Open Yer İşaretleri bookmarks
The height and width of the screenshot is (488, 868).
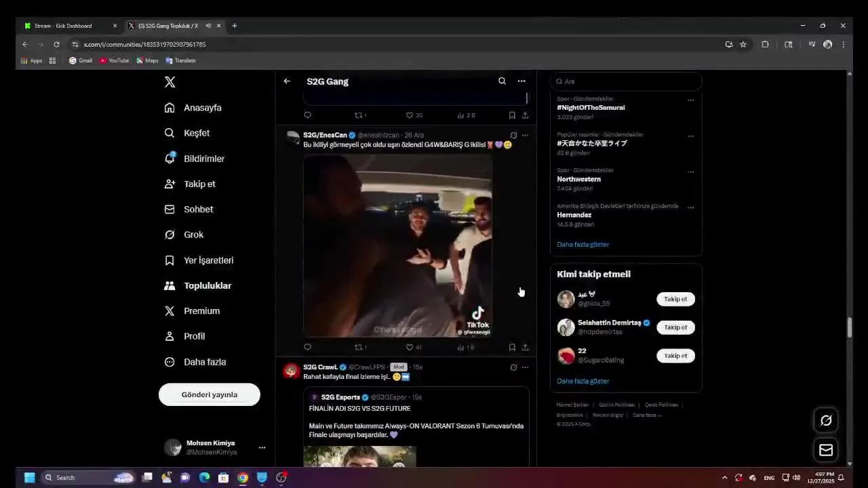[x=199, y=260]
